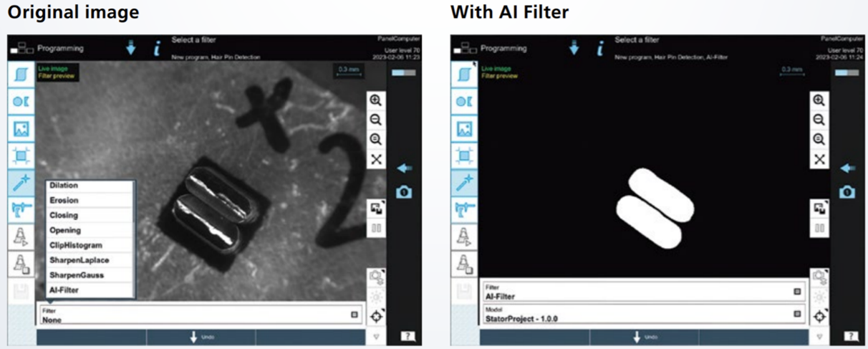This screenshot has height=349, width=868.
Task: Click the camera snapshot icon in AI Filter panel
Action: click(x=847, y=192)
